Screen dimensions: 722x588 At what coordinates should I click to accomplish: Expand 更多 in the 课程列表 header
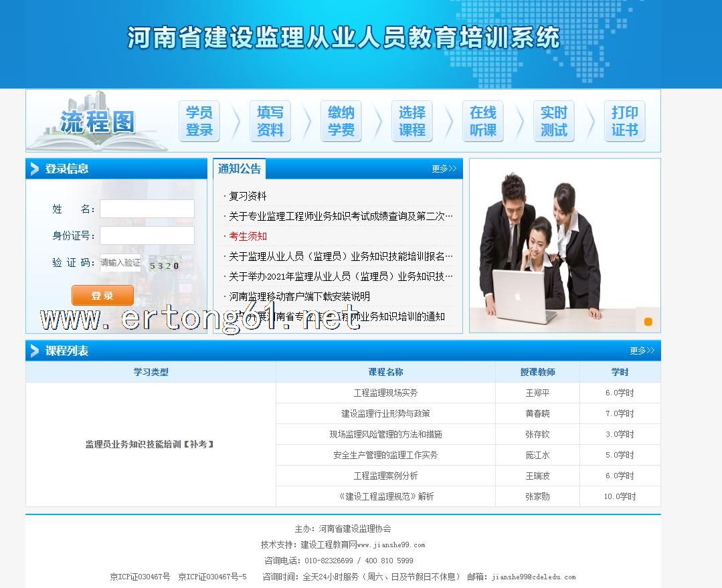[x=642, y=351]
